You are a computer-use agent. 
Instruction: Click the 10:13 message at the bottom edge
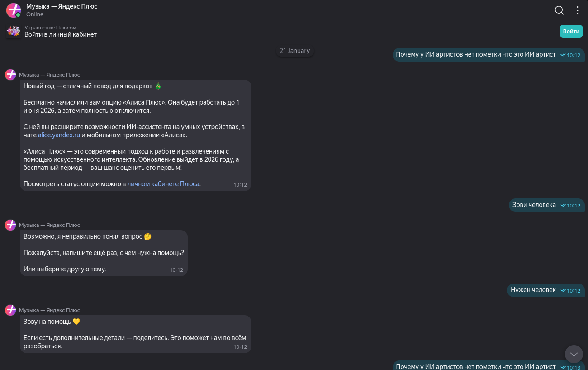(x=488, y=366)
